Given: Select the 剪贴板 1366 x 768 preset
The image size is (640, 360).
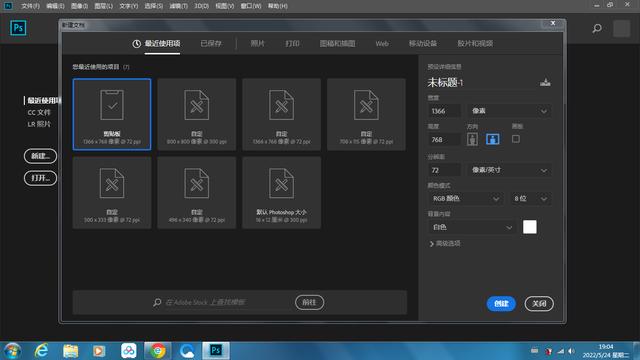Looking at the screenshot, I should [112, 114].
